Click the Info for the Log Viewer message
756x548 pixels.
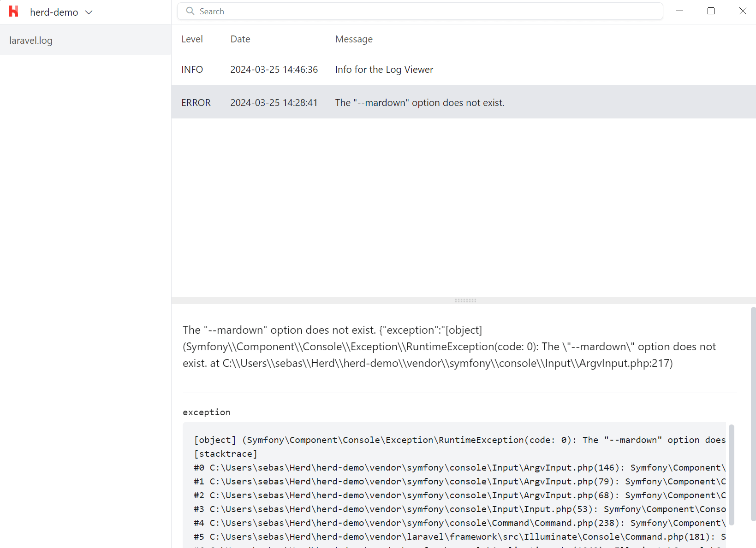384,69
